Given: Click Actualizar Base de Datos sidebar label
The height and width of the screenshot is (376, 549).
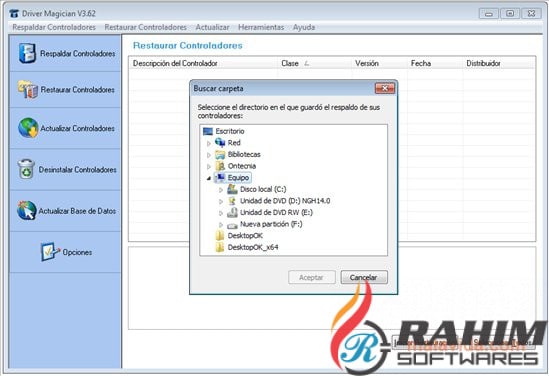Looking at the screenshot, I should coord(77,211).
